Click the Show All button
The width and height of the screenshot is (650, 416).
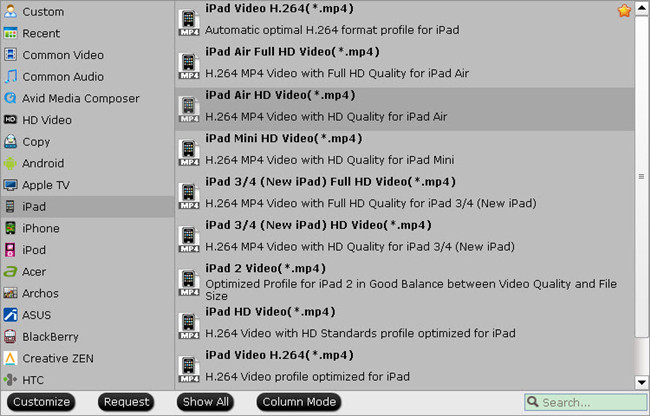tap(206, 401)
